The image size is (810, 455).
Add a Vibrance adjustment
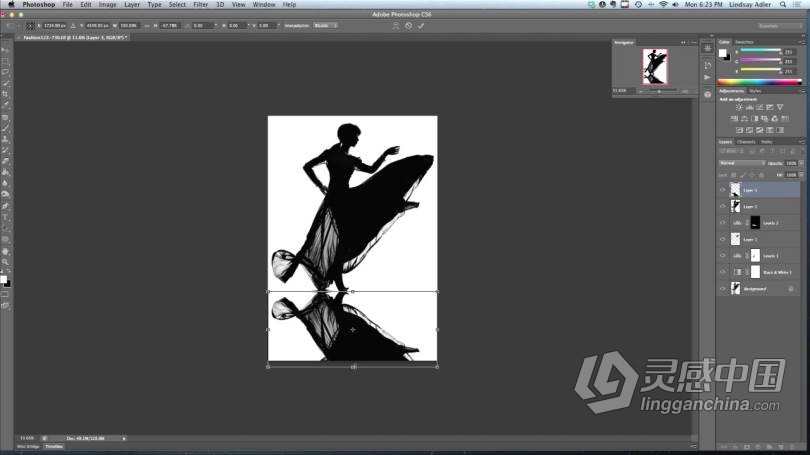click(780, 107)
